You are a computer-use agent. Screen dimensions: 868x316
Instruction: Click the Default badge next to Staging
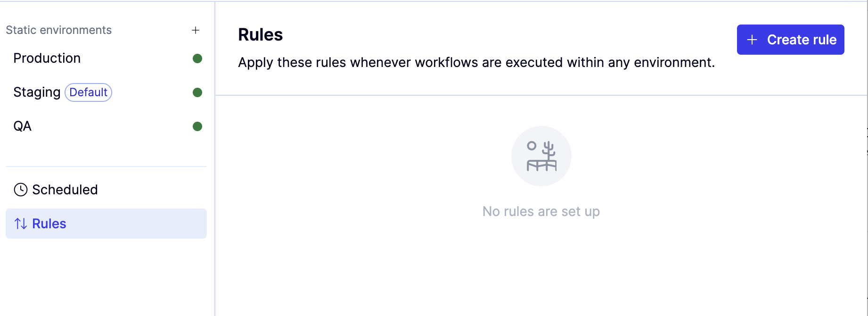pos(88,92)
